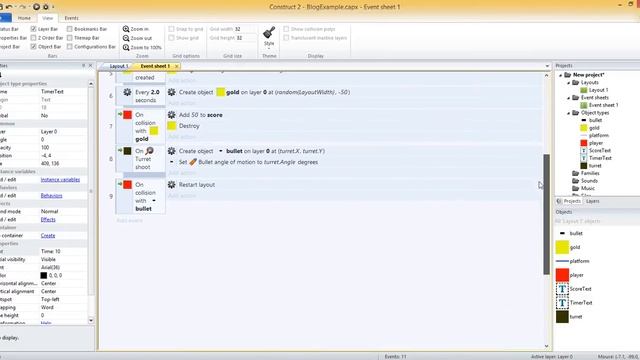Open the Instance variables link
Image resolution: width=640 pixels, height=360 pixels.
pyautogui.click(x=60, y=180)
